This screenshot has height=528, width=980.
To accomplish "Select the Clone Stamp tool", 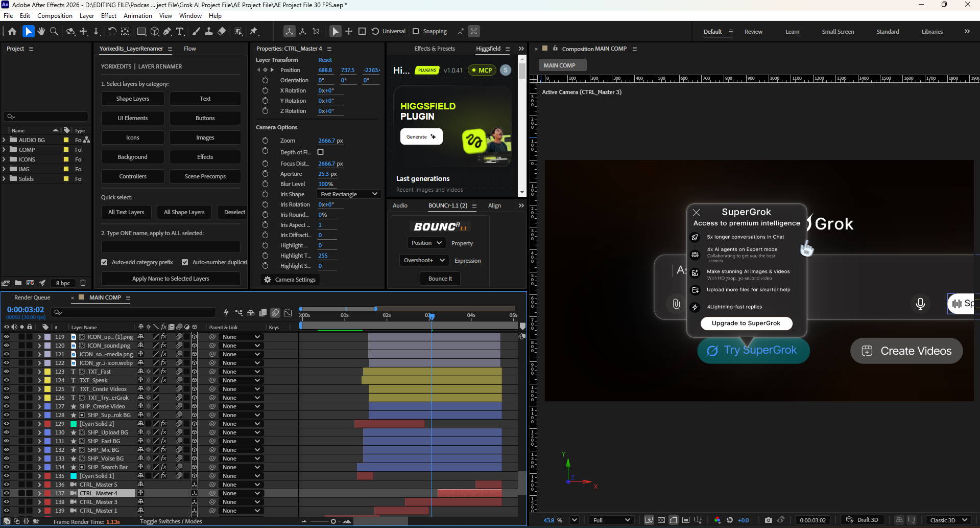I will (x=209, y=32).
